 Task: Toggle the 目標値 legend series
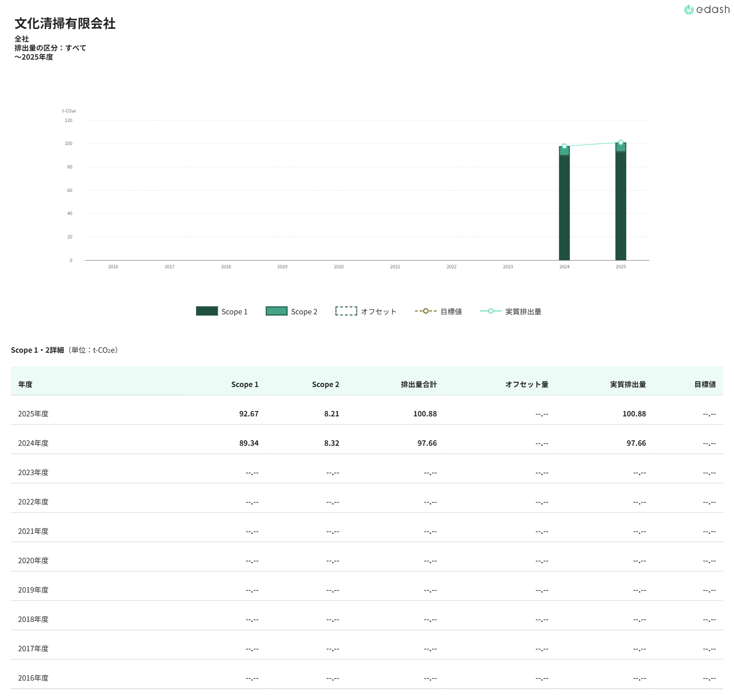point(438,311)
